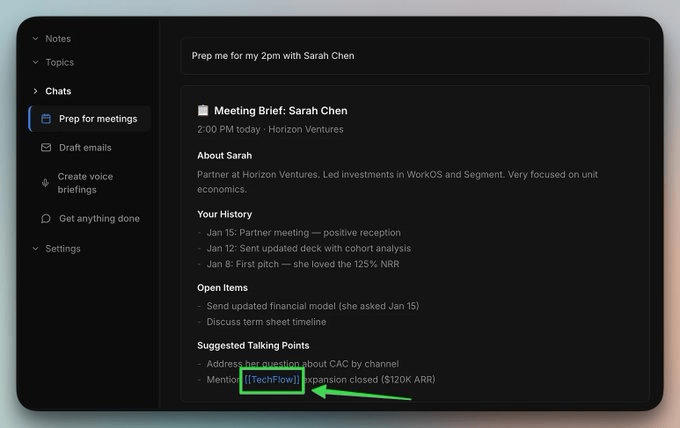The image size is (680, 428).
Task: Click the Notes label in sidebar
Action: coord(58,39)
